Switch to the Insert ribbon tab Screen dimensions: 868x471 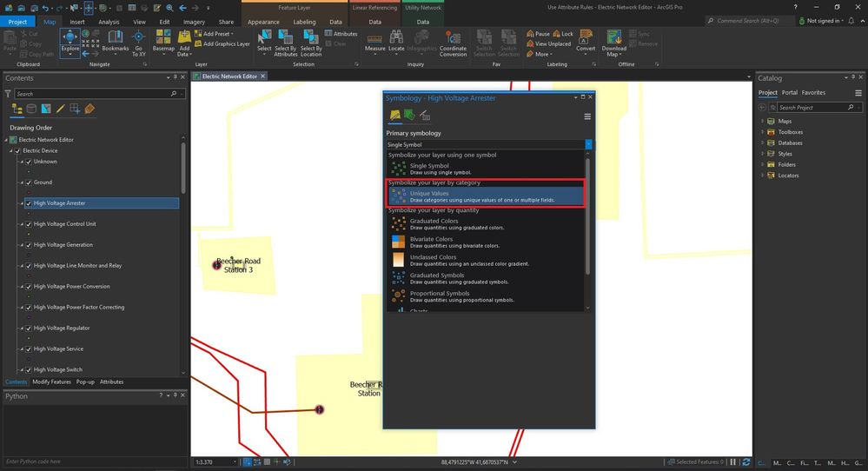click(x=77, y=22)
